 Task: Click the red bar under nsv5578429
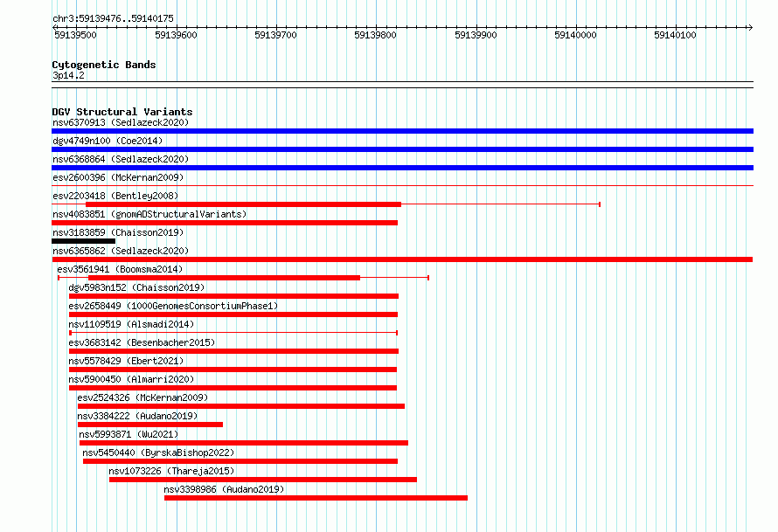click(233, 370)
